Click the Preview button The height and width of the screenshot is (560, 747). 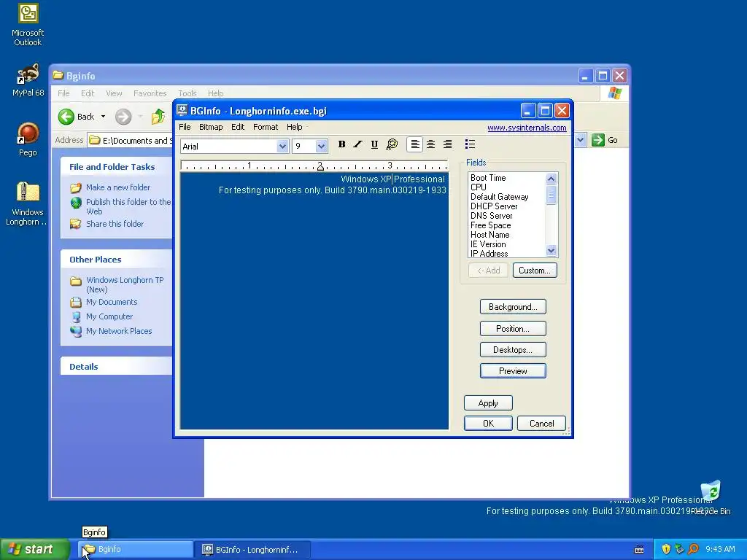coord(513,371)
